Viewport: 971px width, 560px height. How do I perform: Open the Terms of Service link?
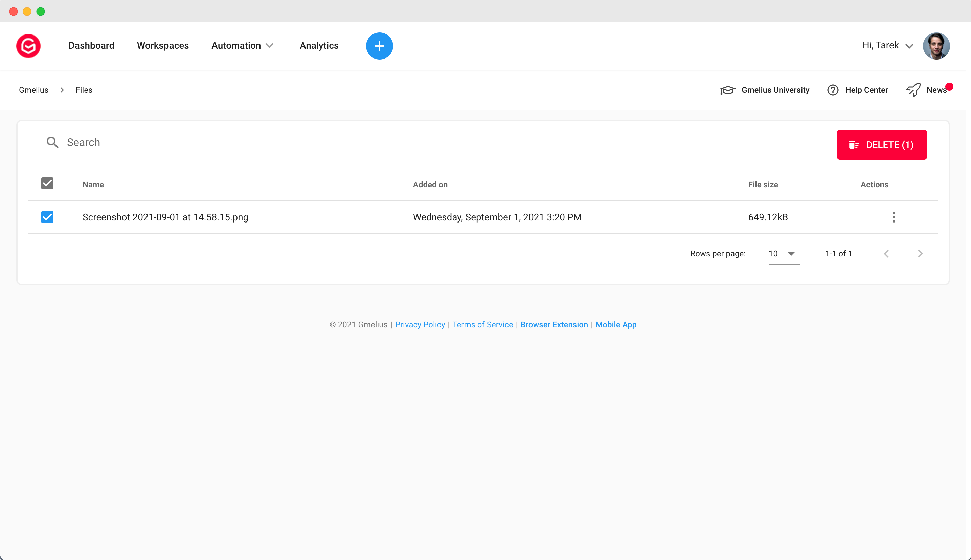pos(482,325)
